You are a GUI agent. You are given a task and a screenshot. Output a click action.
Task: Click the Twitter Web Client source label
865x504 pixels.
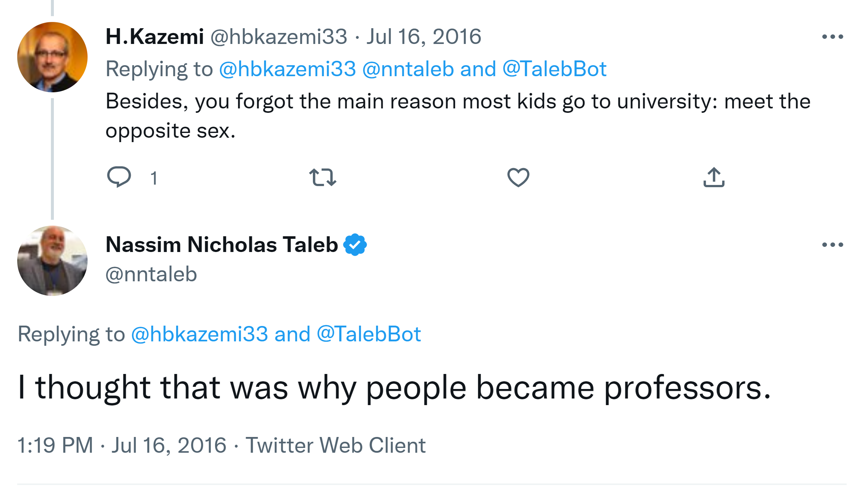coord(335,445)
